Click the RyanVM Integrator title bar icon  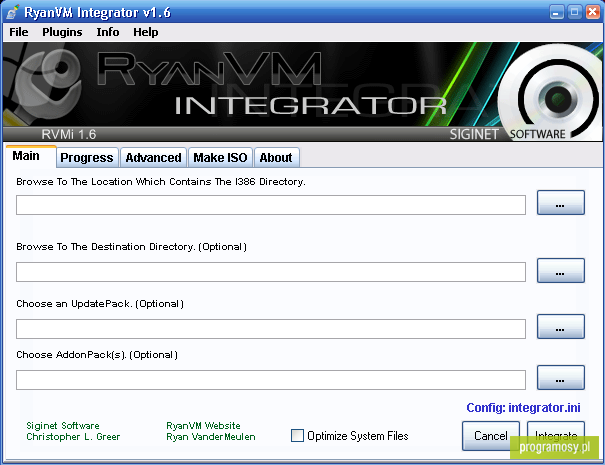tap(12, 12)
